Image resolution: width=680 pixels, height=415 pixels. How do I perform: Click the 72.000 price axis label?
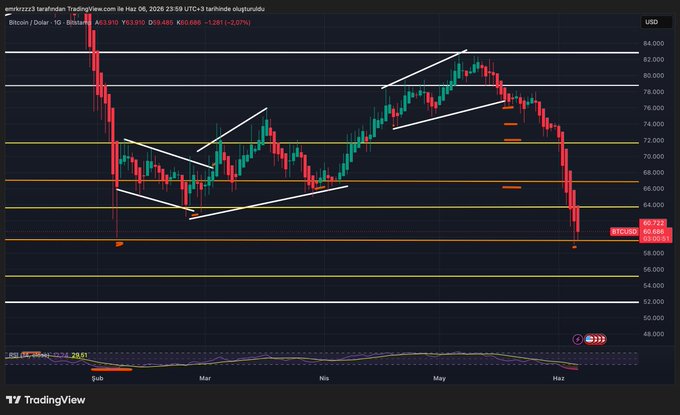point(654,141)
